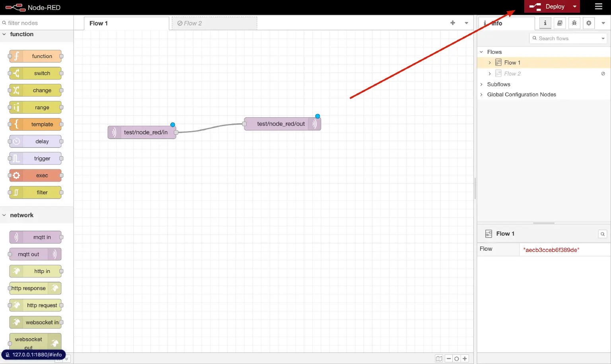Open the Deploy dropdown arrow
611x364 pixels.
point(574,6)
